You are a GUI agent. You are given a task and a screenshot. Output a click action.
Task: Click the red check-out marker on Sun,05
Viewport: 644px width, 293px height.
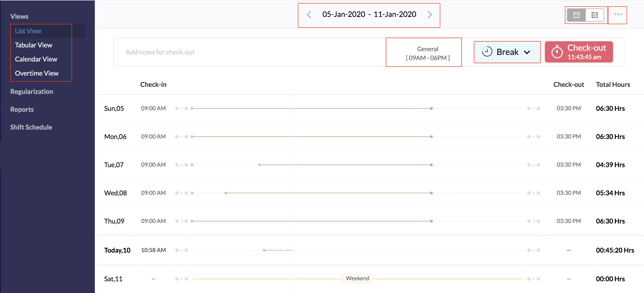pyautogui.click(x=431, y=108)
